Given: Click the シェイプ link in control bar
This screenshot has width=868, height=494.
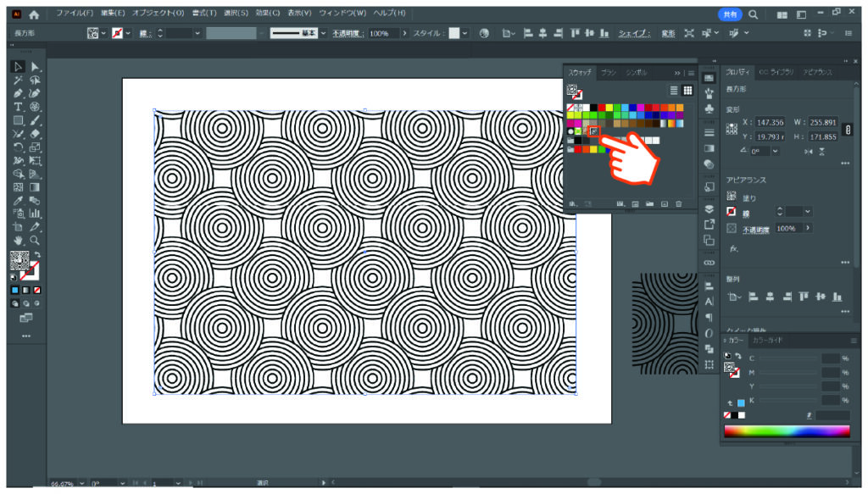Looking at the screenshot, I should tap(634, 33).
